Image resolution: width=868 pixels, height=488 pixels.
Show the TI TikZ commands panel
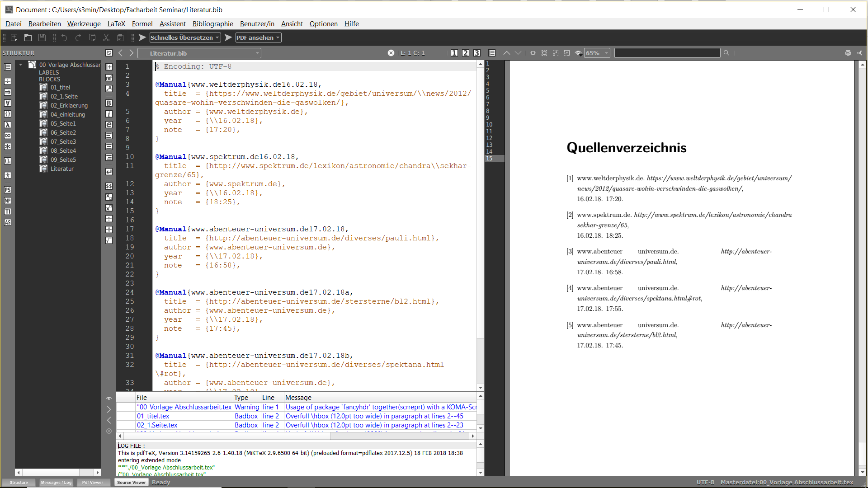8,211
